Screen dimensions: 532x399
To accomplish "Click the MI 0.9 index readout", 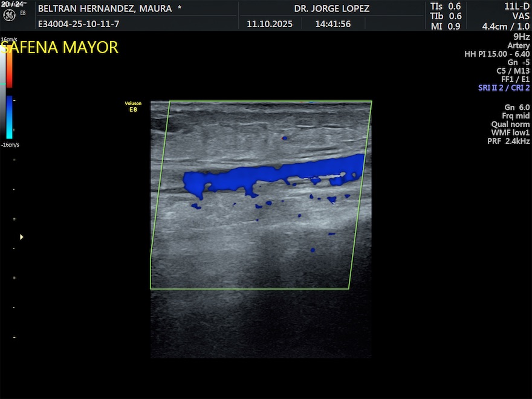I will pyautogui.click(x=446, y=26).
